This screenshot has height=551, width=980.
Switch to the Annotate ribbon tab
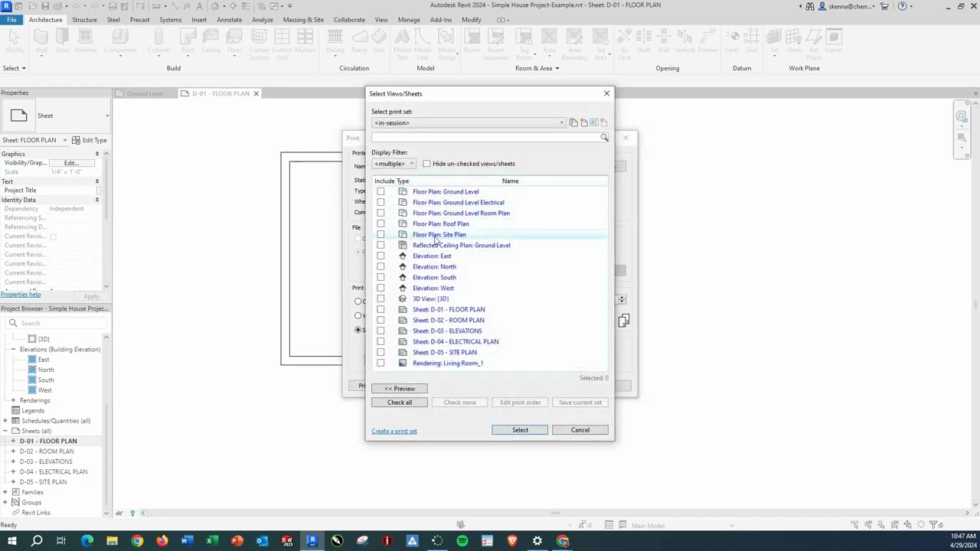coord(229,20)
